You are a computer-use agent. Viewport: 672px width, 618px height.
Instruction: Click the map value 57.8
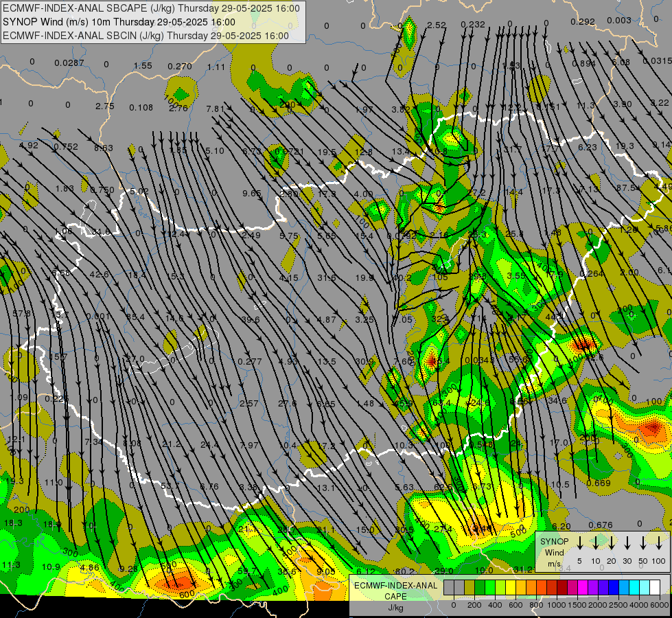[x=21, y=314]
